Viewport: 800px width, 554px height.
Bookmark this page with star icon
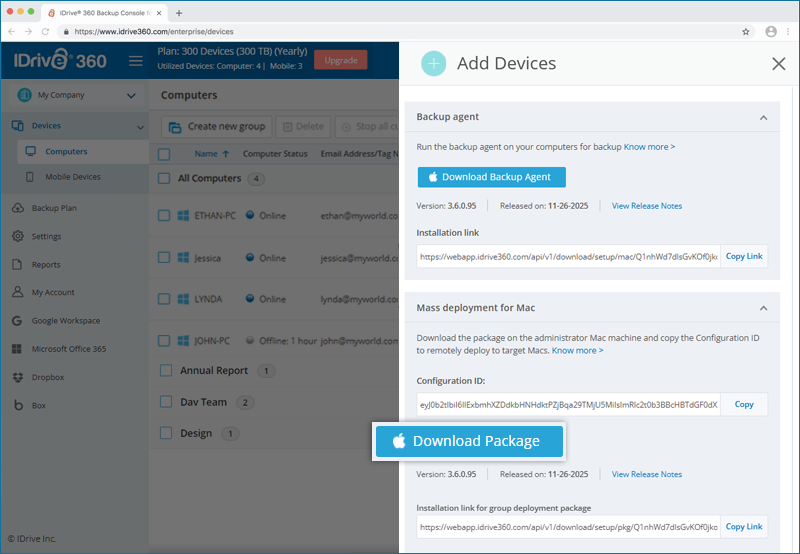[746, 31]
